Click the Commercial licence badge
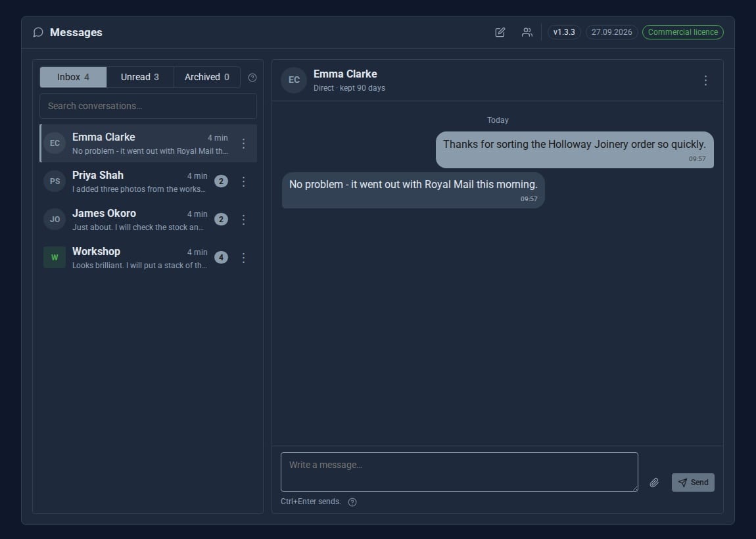This screenshot has height=539, width=756. pyautogui.click(x=683, y=32)
